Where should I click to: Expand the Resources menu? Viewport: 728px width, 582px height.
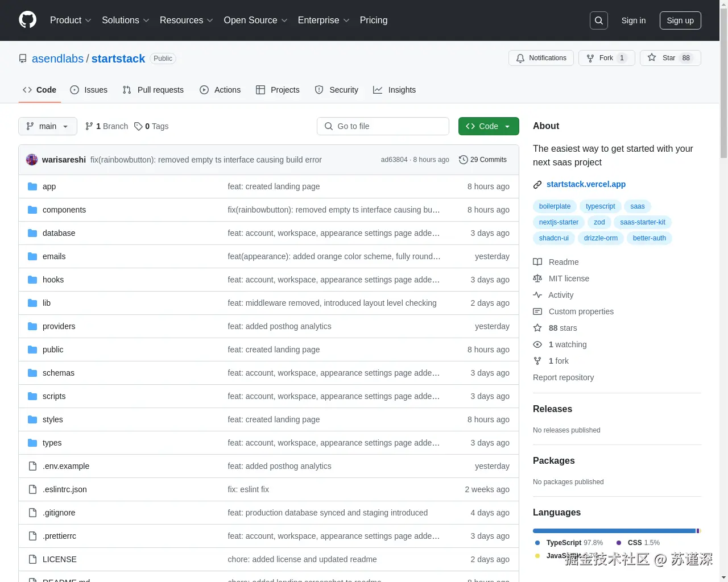[x=187, y=20]
